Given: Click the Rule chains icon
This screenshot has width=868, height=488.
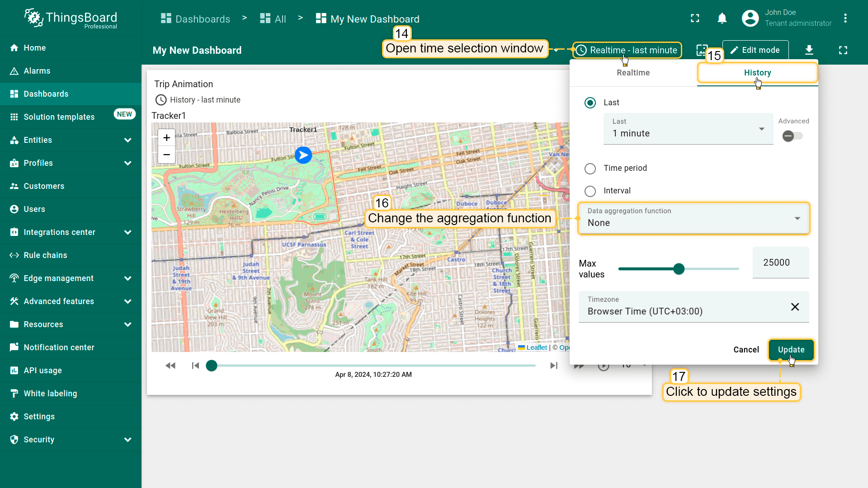Looking at the screenshot, I should tap(14, 255).
